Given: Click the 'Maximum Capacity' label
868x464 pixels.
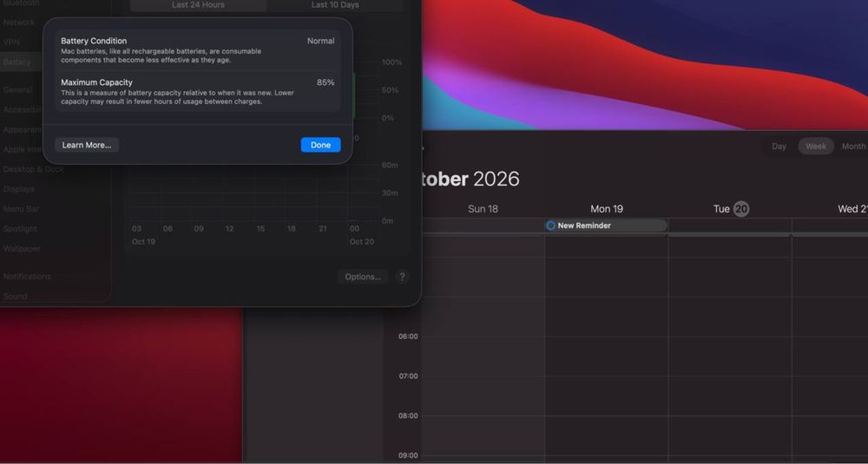Looking at the screenshot, I should tap(96, 82).
